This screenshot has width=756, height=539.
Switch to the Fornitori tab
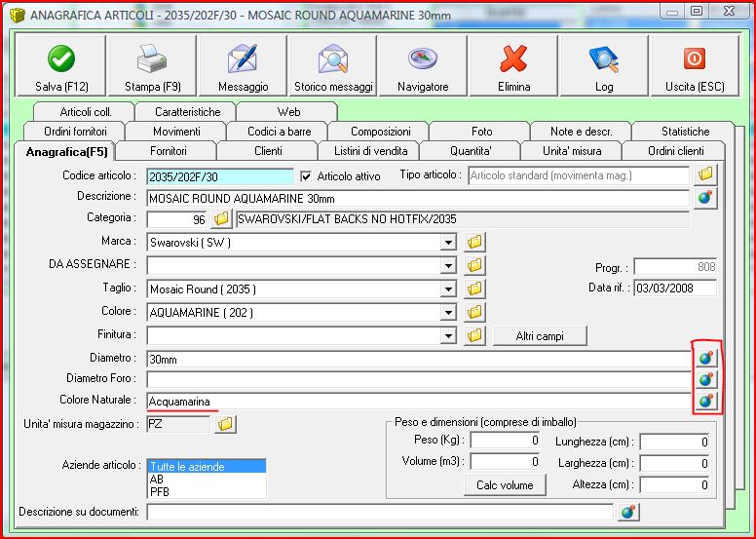pyautogui.click(x=169, y=151)
